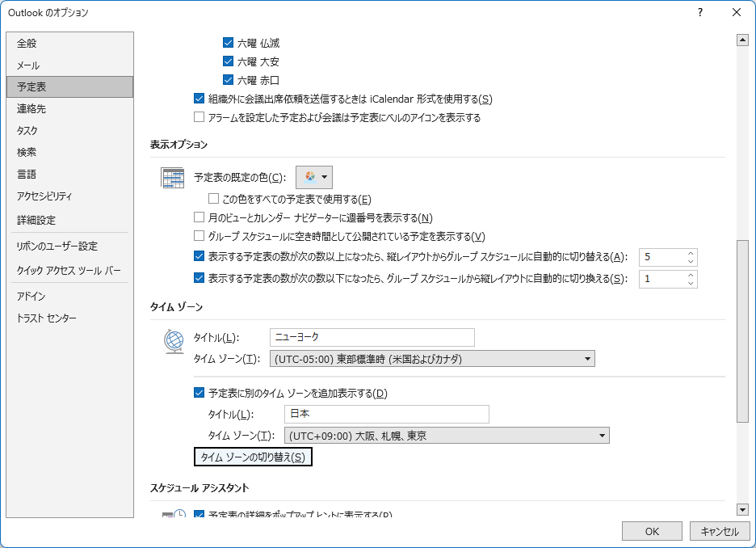Select 言語 category
This screenshot has height=548, width=756.
[x=70, y=174]
